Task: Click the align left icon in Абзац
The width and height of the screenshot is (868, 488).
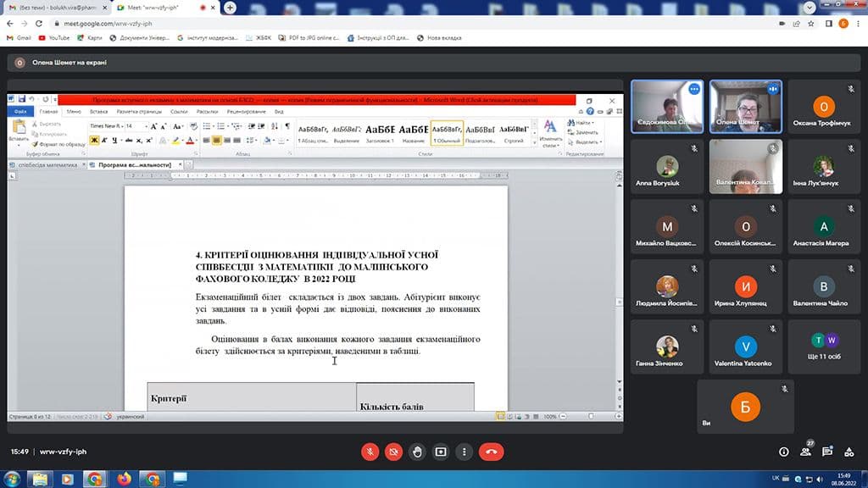Action: (206, 141)
